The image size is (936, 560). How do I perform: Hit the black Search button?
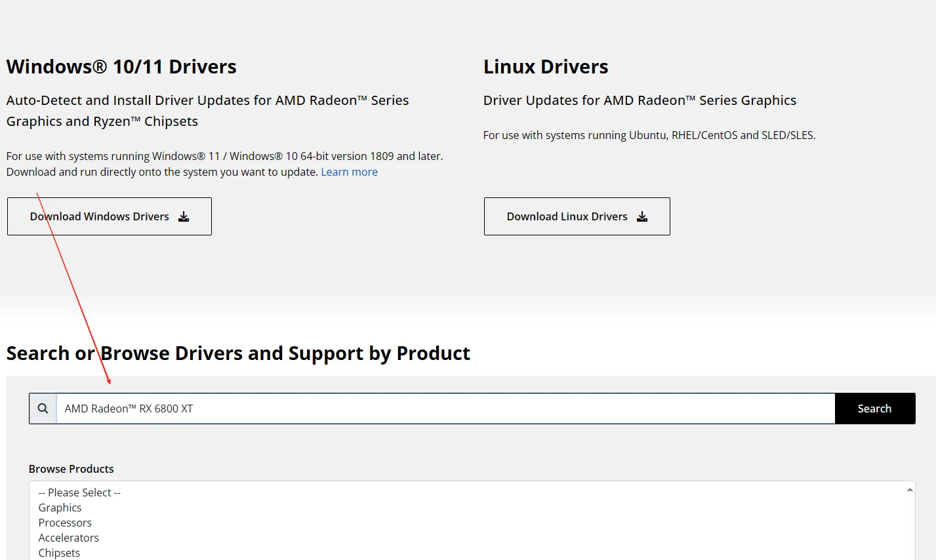tap(874, 409)
